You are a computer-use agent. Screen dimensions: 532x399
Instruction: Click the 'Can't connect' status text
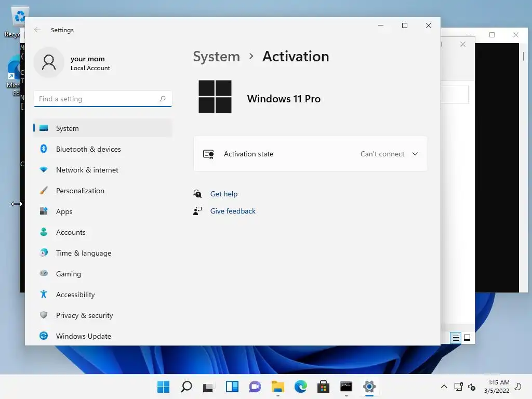pyautogui.click(x=382, y=154)
